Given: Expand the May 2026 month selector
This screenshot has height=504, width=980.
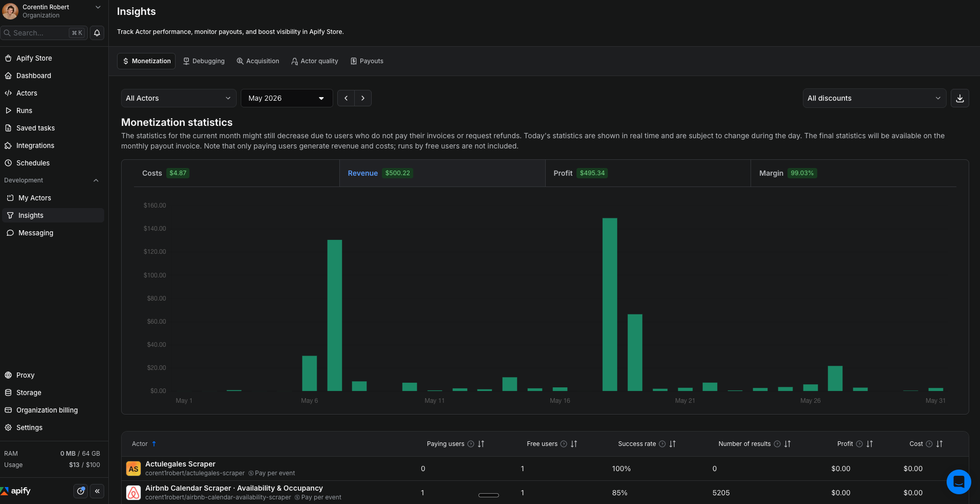Looking at the screenshot, I should click(286, 98).
